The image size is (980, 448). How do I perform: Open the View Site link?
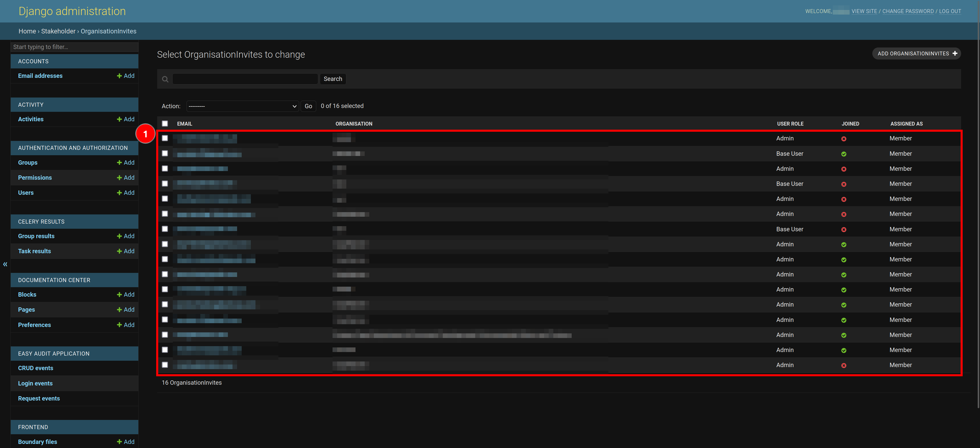(x=864, y=11)
